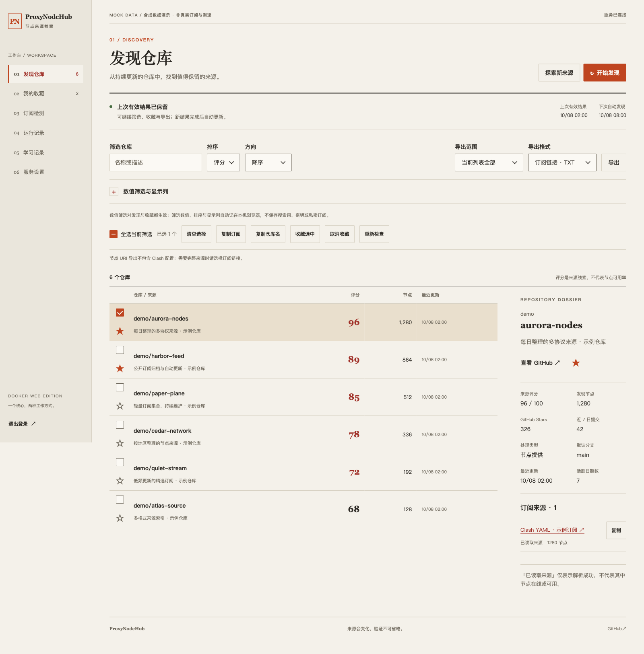The width and height of the screenshot is (644, 654).
Task: Select the demo/quiet-stream repository name
Action: (160, 468)
